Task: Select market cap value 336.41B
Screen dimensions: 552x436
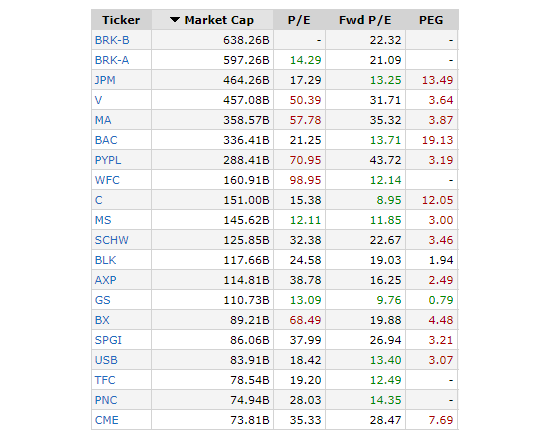Action: point(246,140)
